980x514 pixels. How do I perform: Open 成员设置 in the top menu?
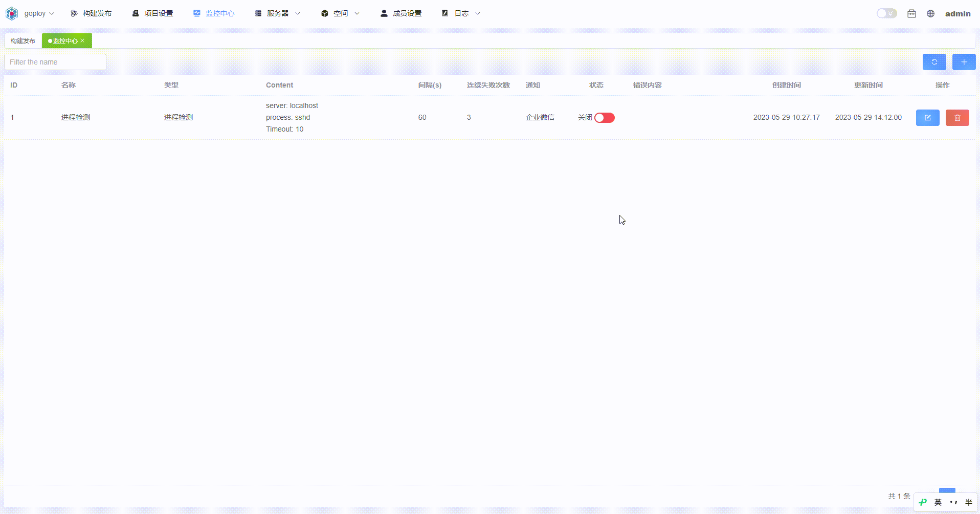coord(401,13)
